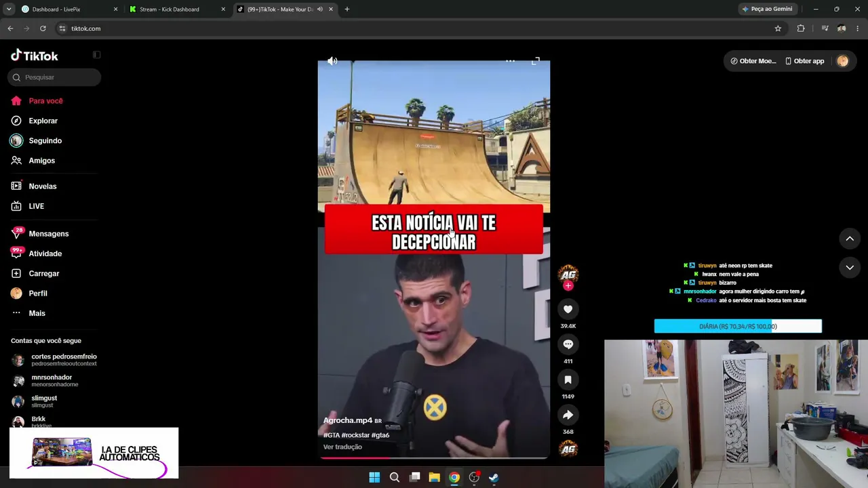This screenshot has height=488, width=868.
Task: Go to the previous video with up arrow
Action: 850,239
